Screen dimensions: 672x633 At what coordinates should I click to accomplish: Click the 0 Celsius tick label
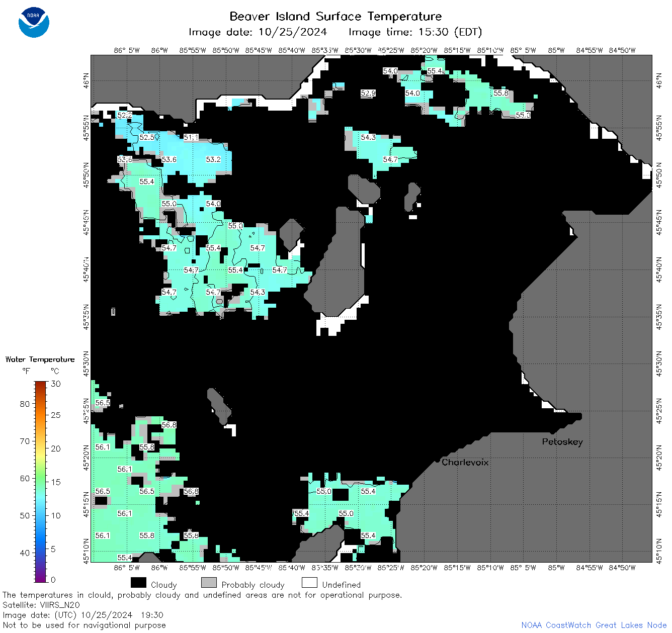[53, 580]
